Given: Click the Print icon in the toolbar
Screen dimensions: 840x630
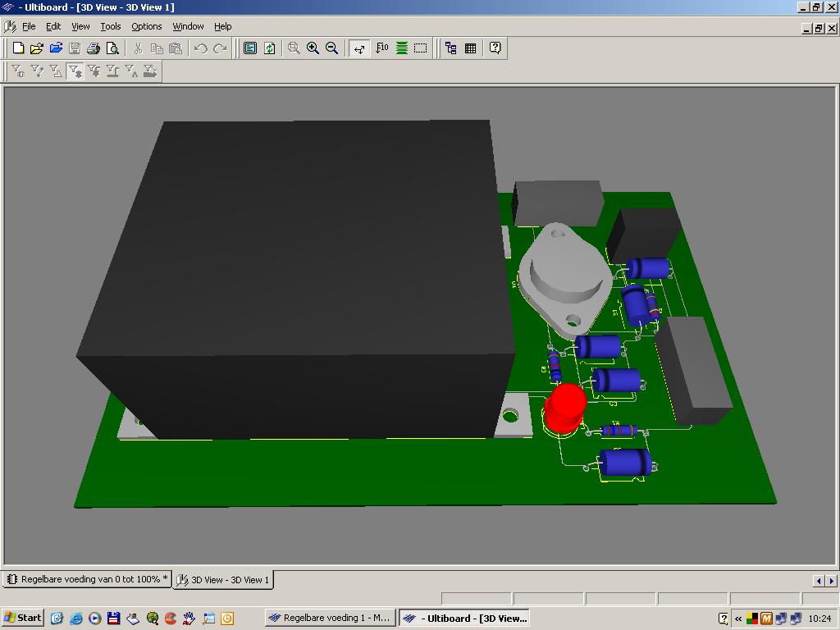Looking at the screenshot, I should click(94, 48).
